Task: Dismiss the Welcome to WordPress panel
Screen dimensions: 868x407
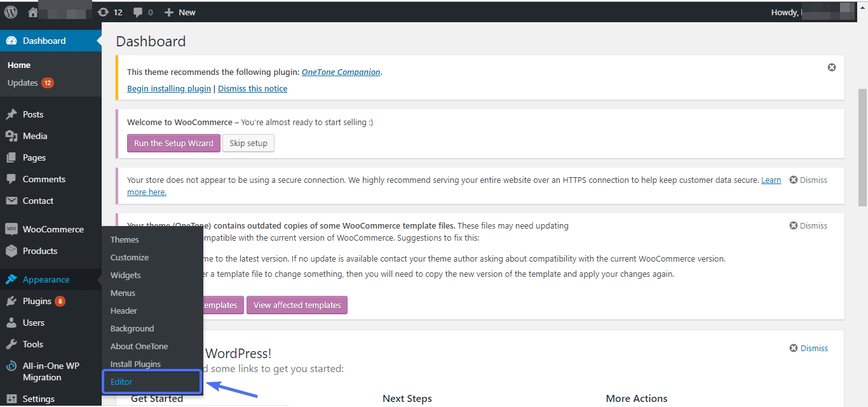Action: click(808, 348)
